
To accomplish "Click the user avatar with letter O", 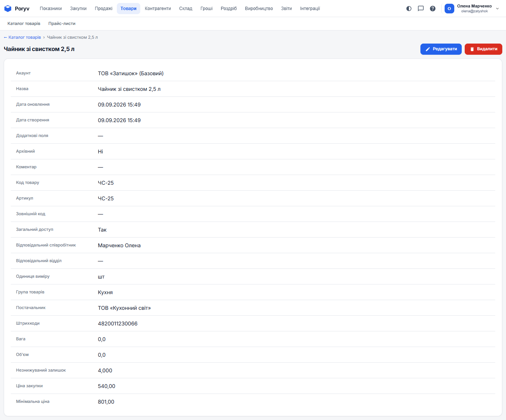I will [x=449, y=9].
